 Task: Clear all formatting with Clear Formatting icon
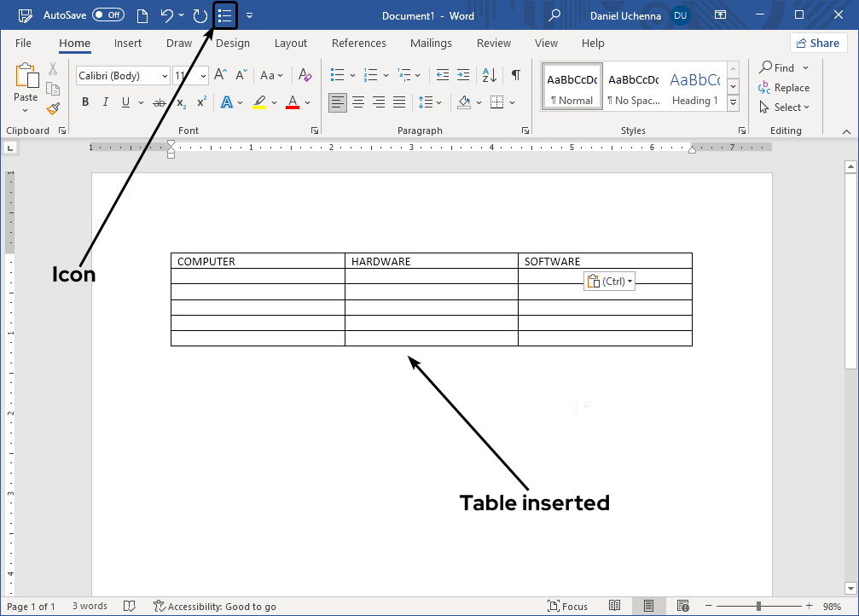(x=305, y=75)
